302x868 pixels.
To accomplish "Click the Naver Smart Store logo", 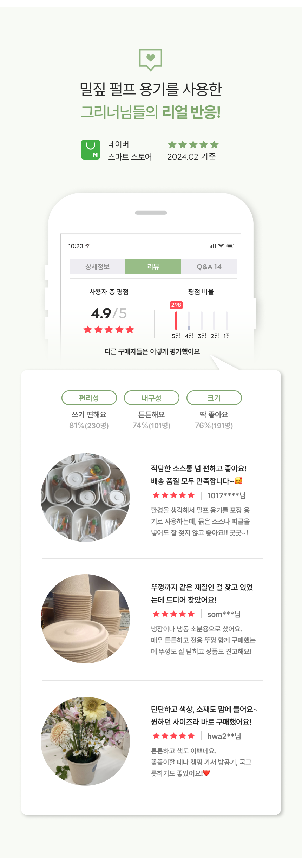I will [x=91, y=150].
